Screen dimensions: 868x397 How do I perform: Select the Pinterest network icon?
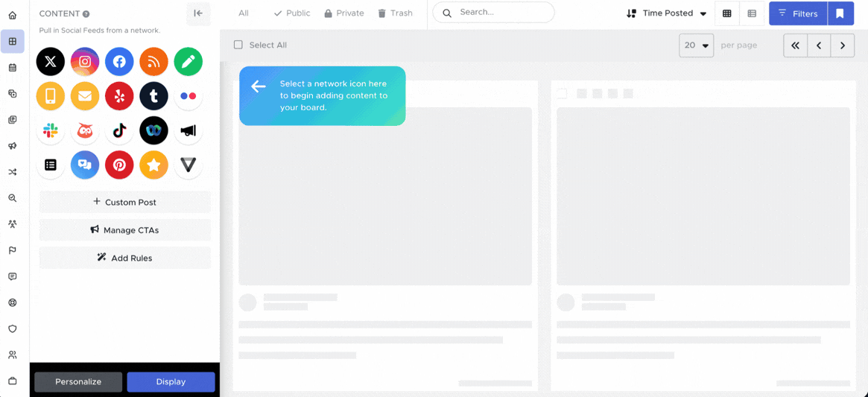click(x=119, y=165)
